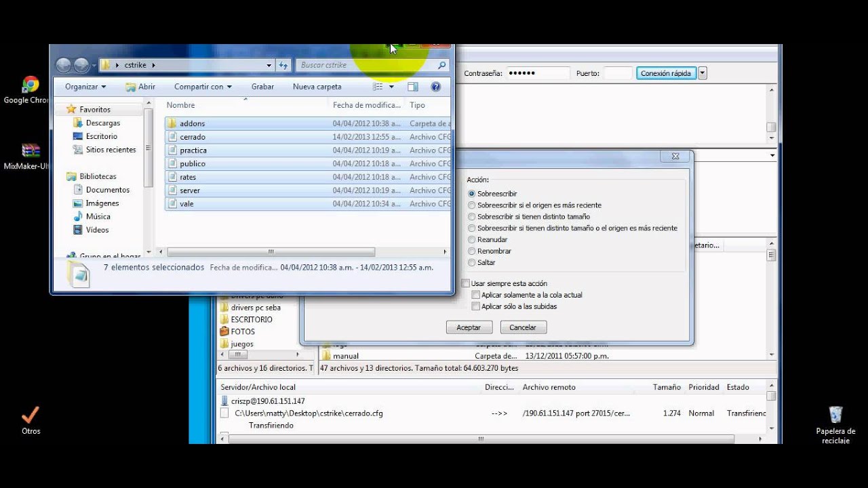Select the Saltar radio option
868x488 pixels.
pos(472,263)
